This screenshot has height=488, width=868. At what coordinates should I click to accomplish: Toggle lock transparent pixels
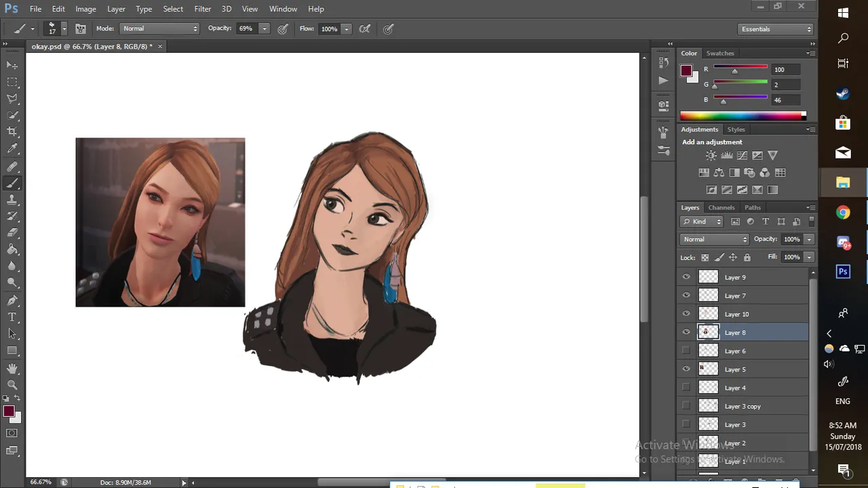tap(705, 258)
